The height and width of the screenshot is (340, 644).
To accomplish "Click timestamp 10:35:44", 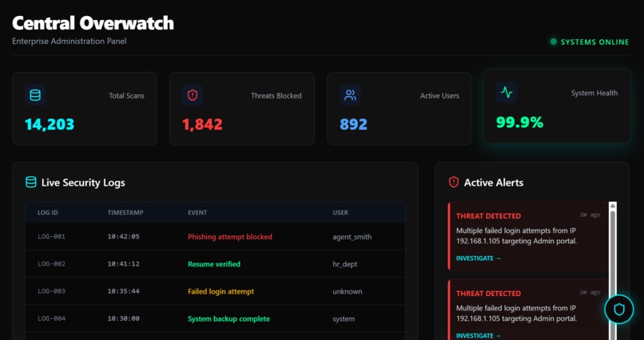I will click(x=124, y=291).
